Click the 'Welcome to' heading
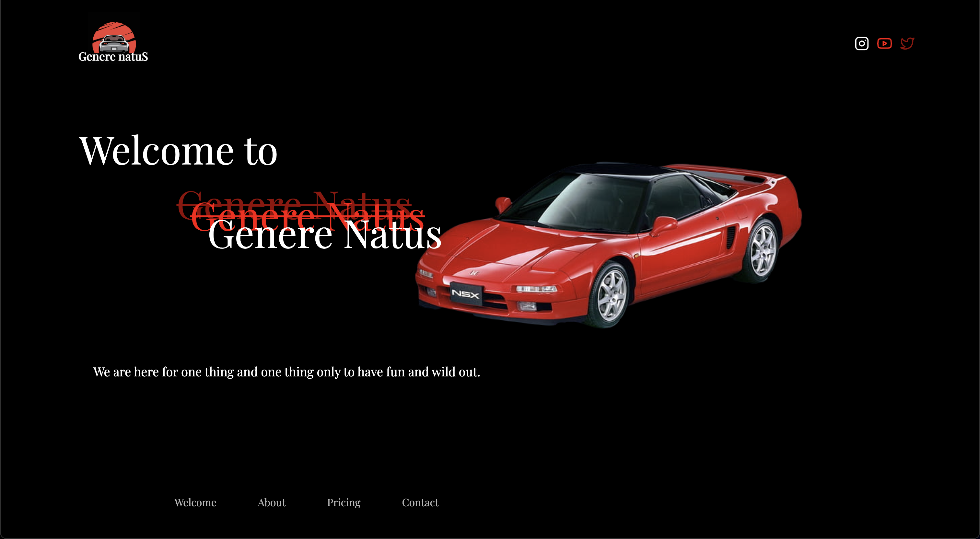 point(178,151)
